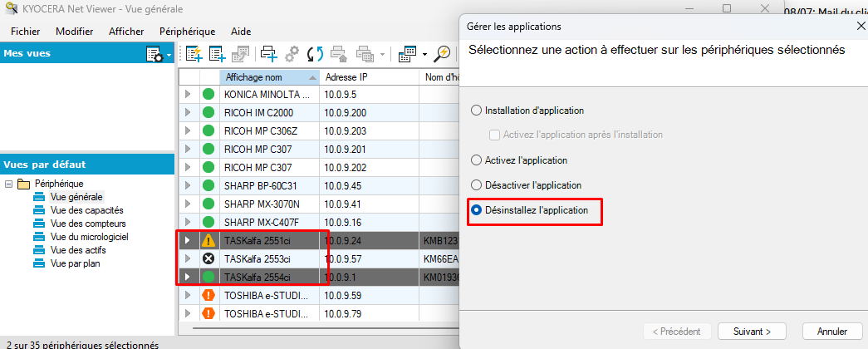Image resolution: width=868 pixels, height=349 pixels.
Task: Click the greyed gears properties icon
Action: (292, 54)
